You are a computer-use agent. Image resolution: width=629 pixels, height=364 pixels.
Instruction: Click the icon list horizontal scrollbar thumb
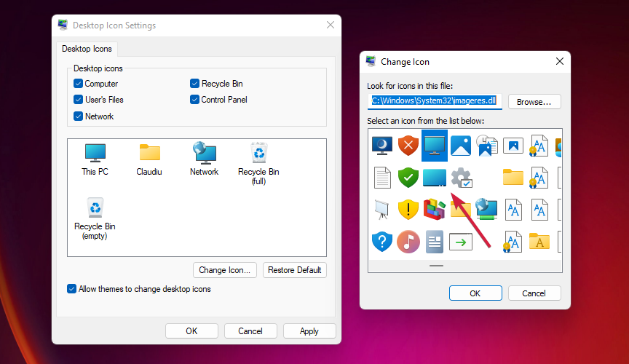coord(436,266)
